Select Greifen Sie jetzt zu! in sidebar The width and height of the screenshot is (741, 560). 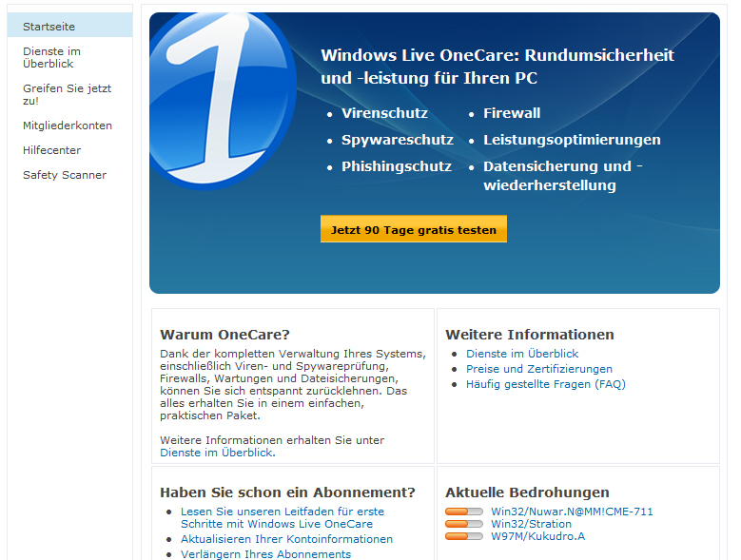67,94
